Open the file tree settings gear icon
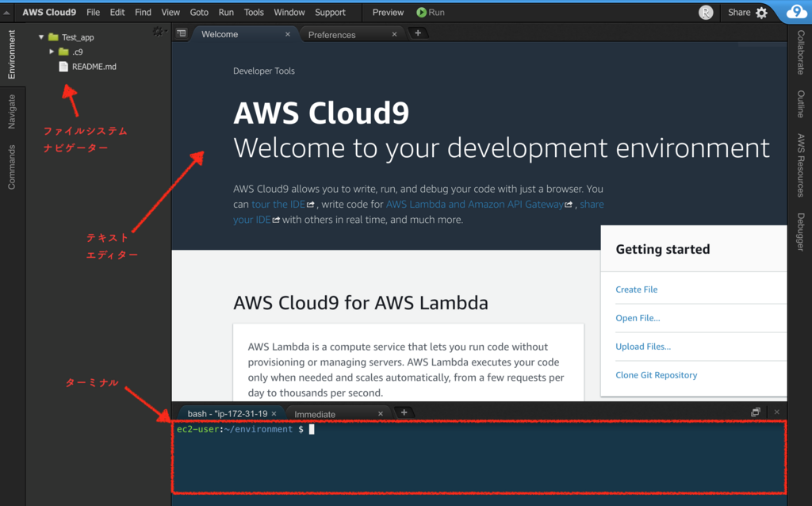Viewport: 812px width, 506px height. tap(158, 32)
